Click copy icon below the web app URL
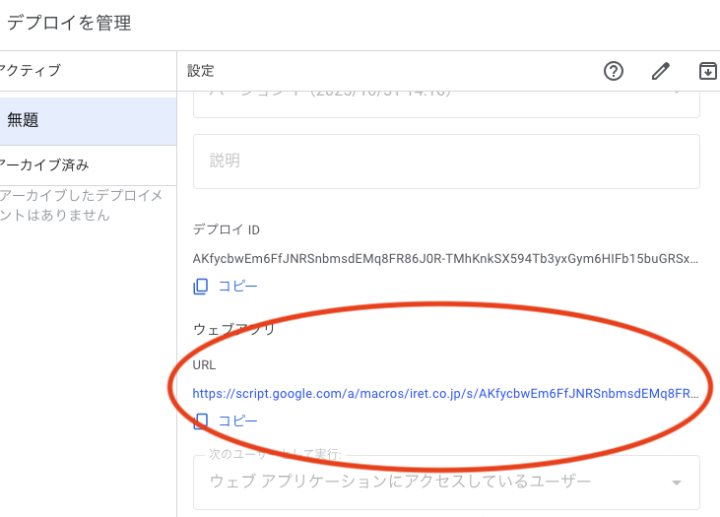 (201, 421)
